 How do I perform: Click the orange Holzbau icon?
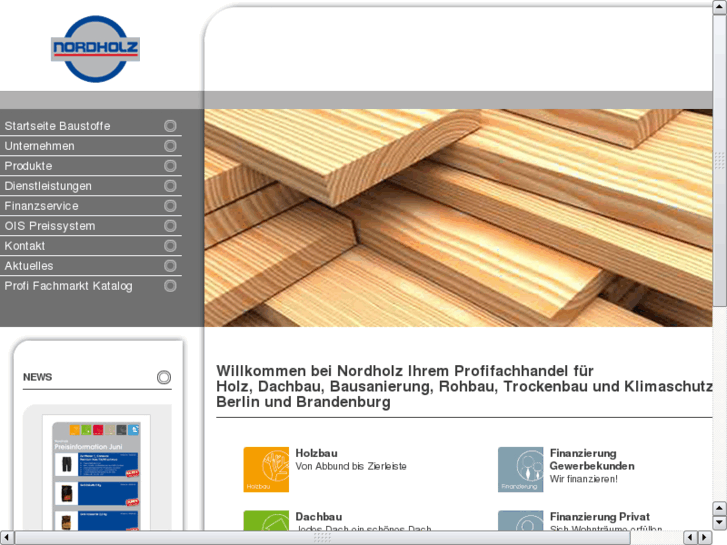coord(266,469)
